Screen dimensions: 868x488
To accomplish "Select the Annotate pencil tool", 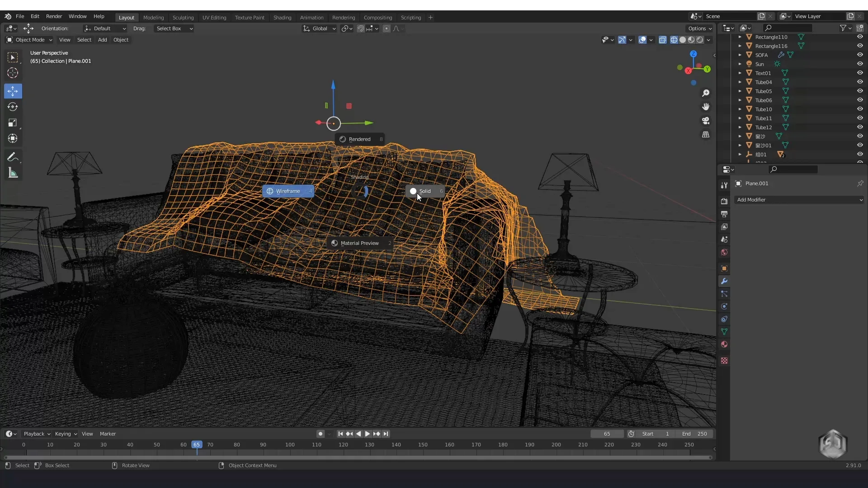I will click(x=13, y=157).
